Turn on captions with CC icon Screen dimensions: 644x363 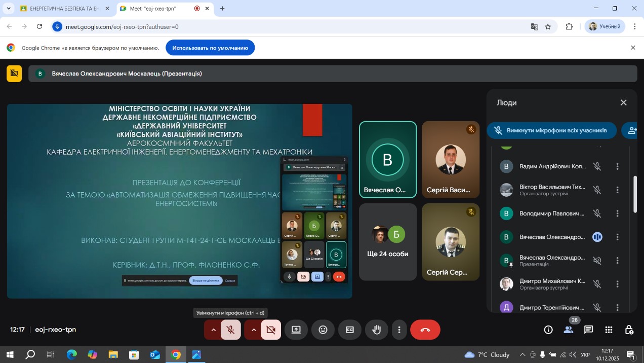[349, 330]
